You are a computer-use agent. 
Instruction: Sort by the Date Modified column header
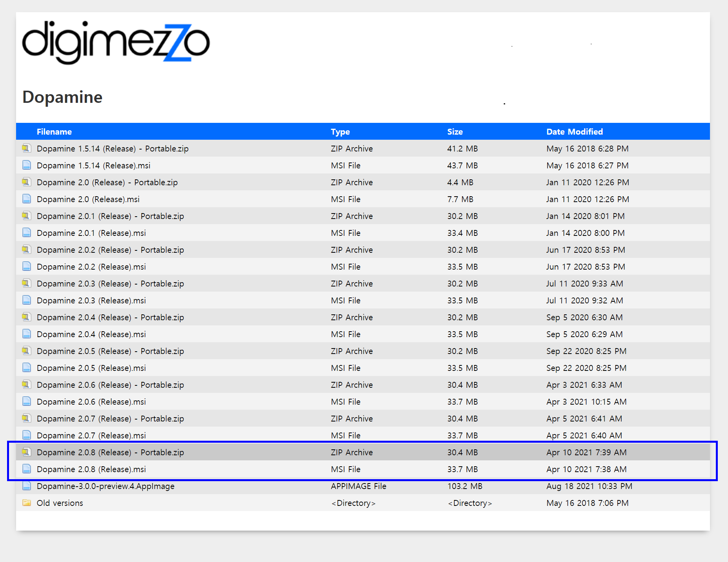(x=575, y=132)
